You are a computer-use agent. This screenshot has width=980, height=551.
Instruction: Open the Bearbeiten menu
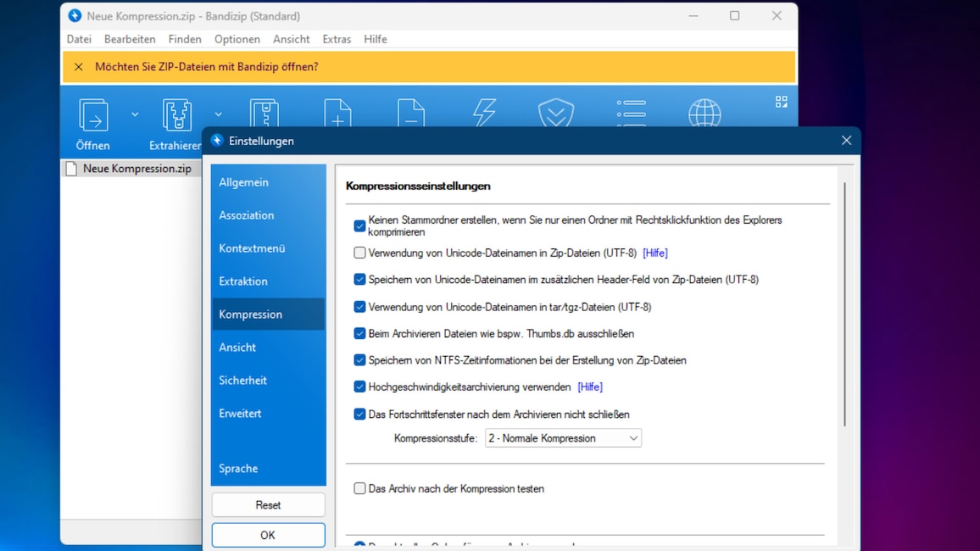pyautogui.click(x=130, y=39)
